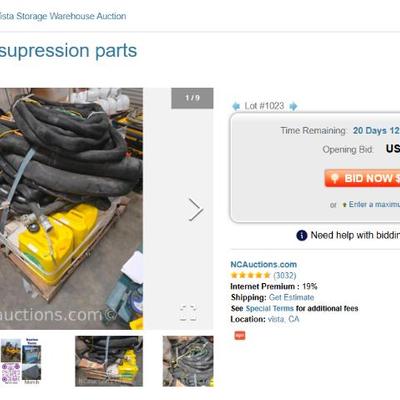
Task: Open fullscreen image view icon
Action: tap(188, 313)
